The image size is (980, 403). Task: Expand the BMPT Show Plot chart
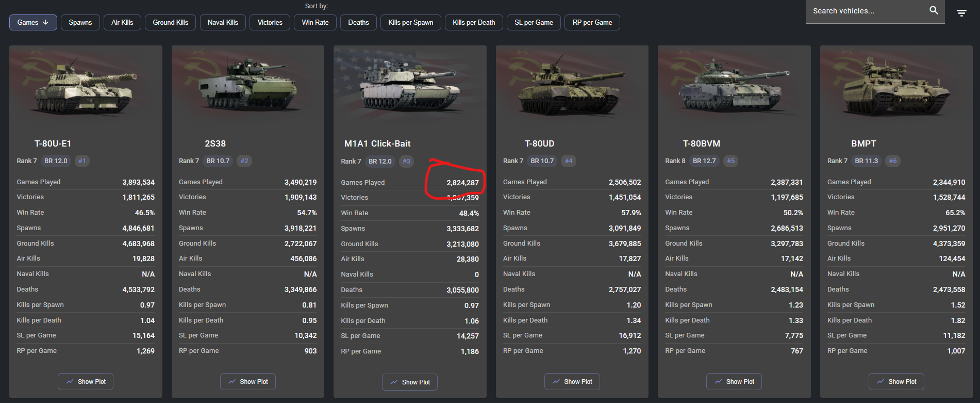point(896,382)
